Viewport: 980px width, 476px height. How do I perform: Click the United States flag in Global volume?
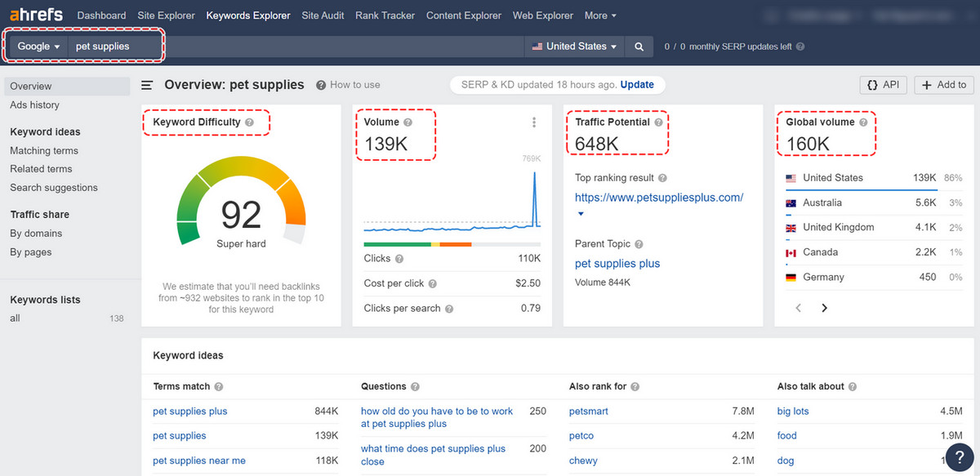tap(791, 178)
